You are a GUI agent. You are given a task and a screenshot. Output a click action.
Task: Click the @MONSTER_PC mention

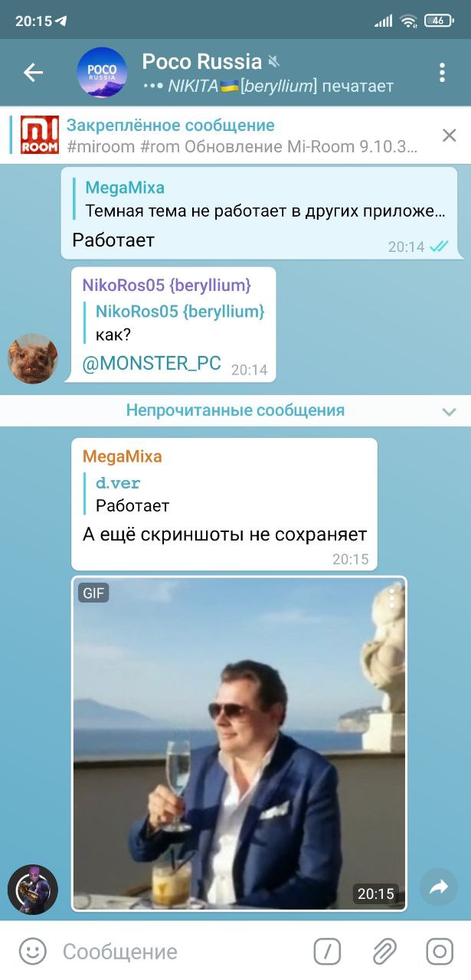pos(152,364)
